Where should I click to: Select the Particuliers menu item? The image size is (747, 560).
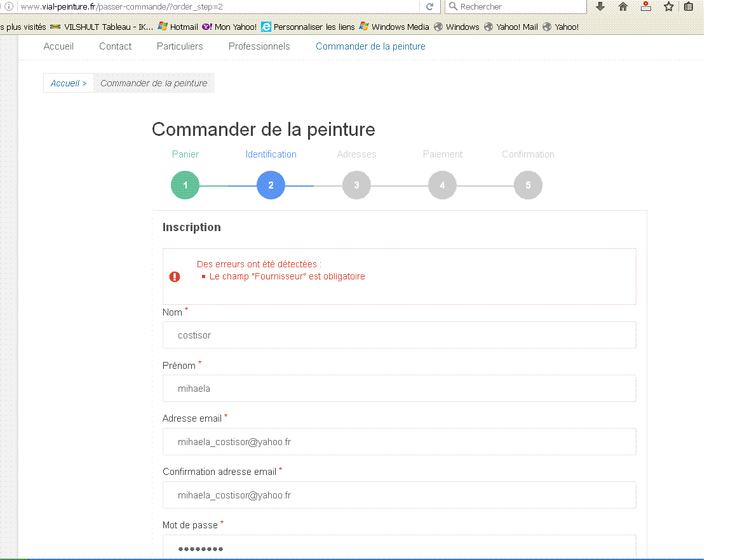tap(180, 46)
